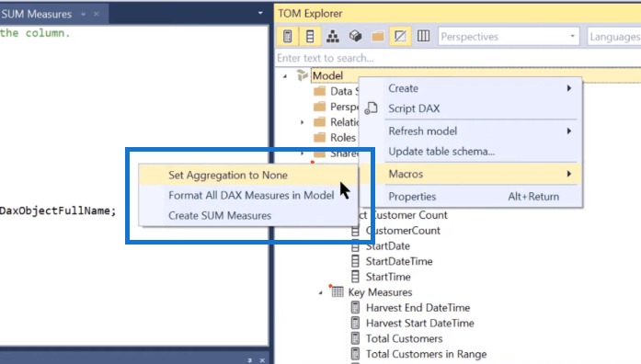
Task: Open the Refresh model submenu
Action: [471, 131]
